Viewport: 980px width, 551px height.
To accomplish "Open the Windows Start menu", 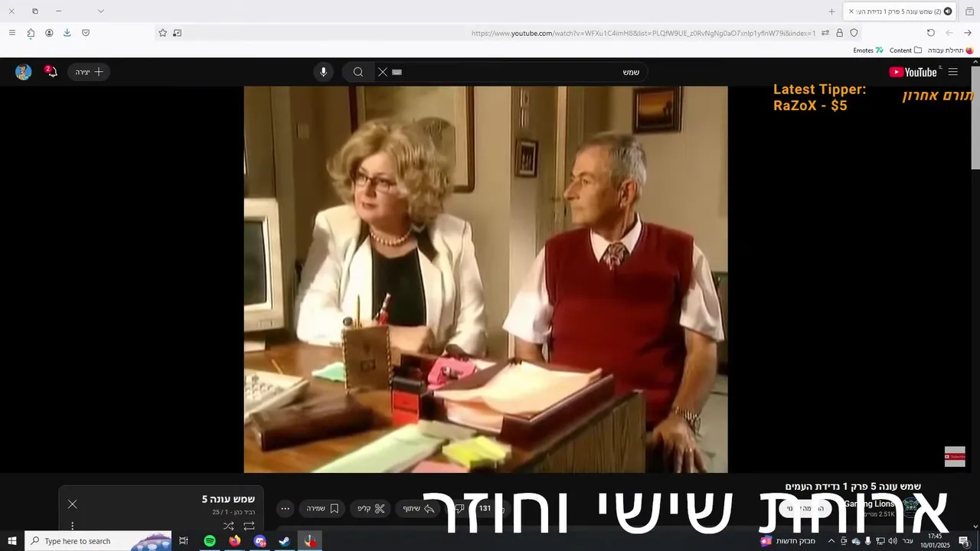I will coord(11,541).
